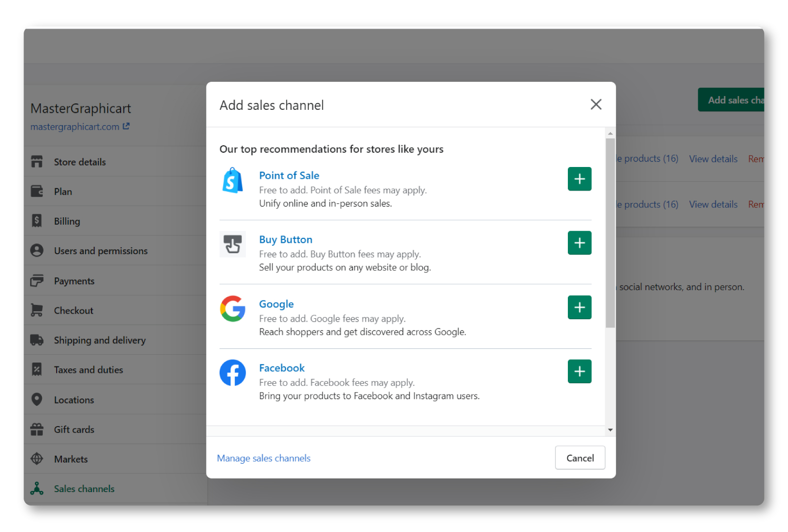This screenshot has height=532, width=788.
Task: Click products (16) in first channel row
Action: click(x=647, y=159)
